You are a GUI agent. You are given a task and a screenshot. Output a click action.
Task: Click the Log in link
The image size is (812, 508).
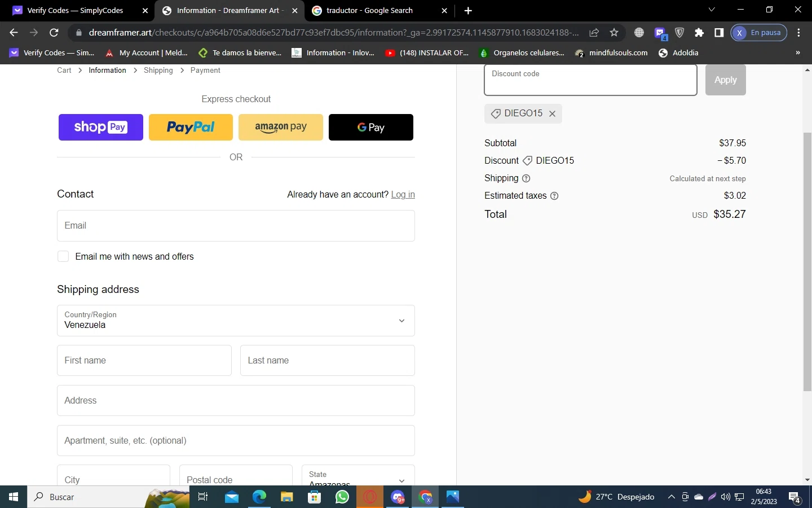coord(403,194)
